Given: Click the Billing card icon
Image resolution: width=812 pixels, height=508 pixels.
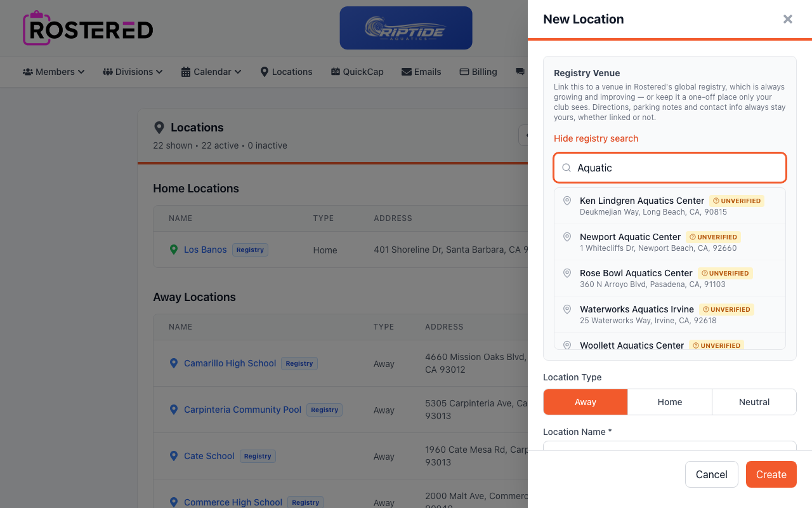Looking at the screenshot, I should [x=464, y=72].
